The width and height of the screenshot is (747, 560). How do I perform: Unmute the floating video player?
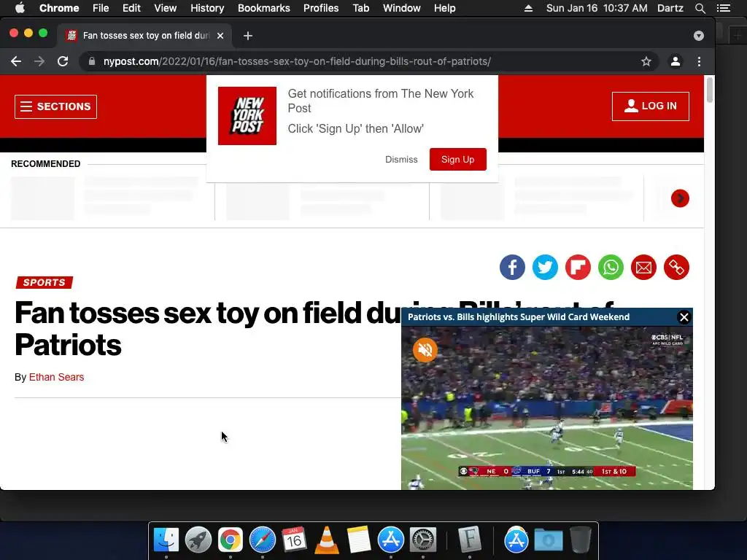click(x=425, y=350)
